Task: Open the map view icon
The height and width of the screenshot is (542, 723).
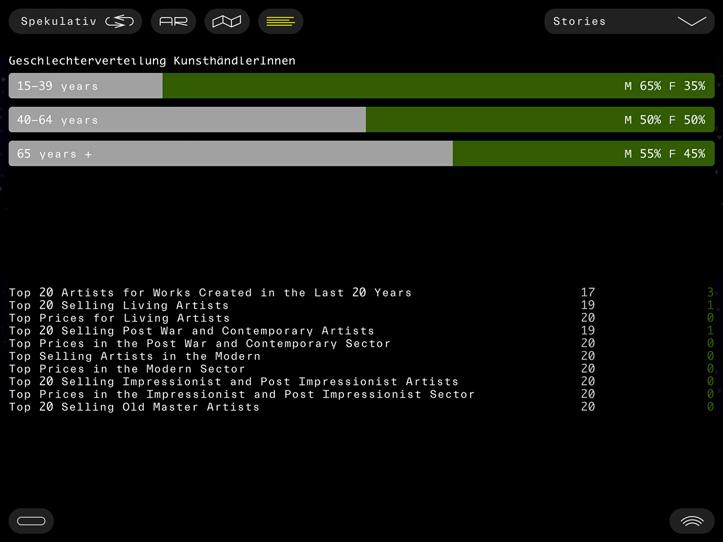Action: click(x=227, y=21)
